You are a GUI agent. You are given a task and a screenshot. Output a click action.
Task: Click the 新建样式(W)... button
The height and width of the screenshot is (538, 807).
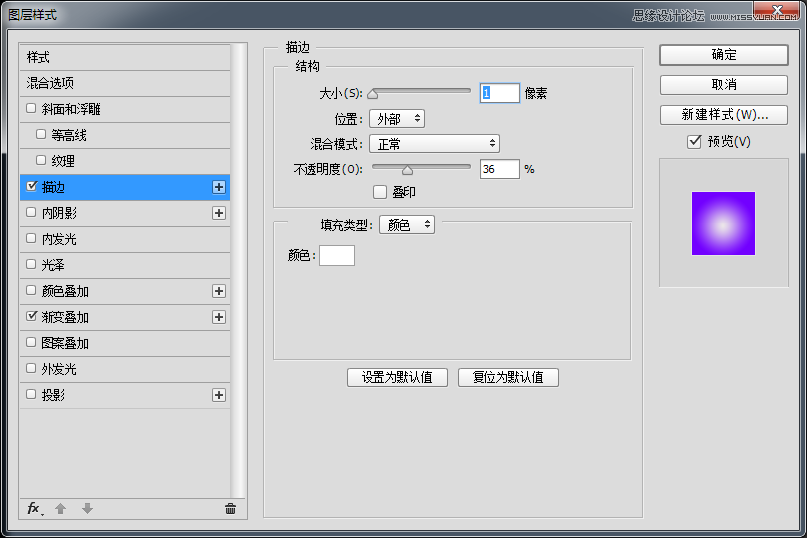pyautogui.click(x=724, y=115)
